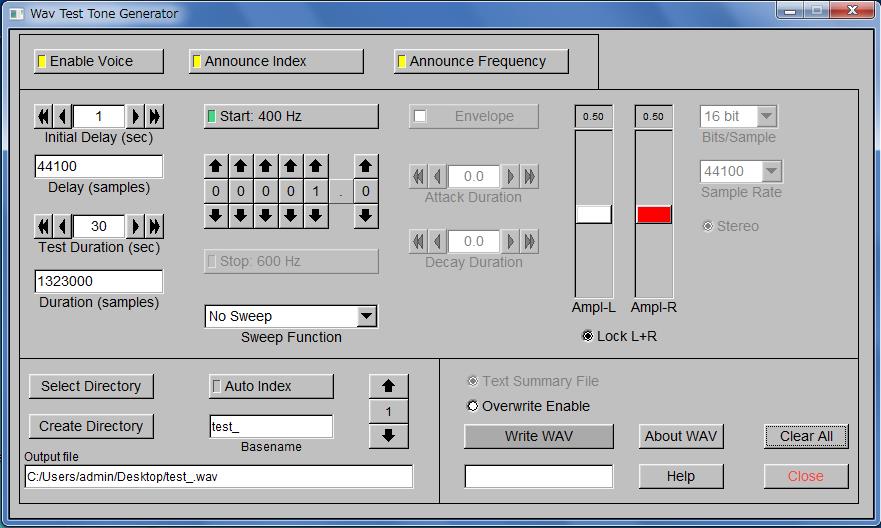Viewport: 881px width, 528px height.
Task: Toggle the Stop: 600 Hz button
Action: click(x=291, y=261)
